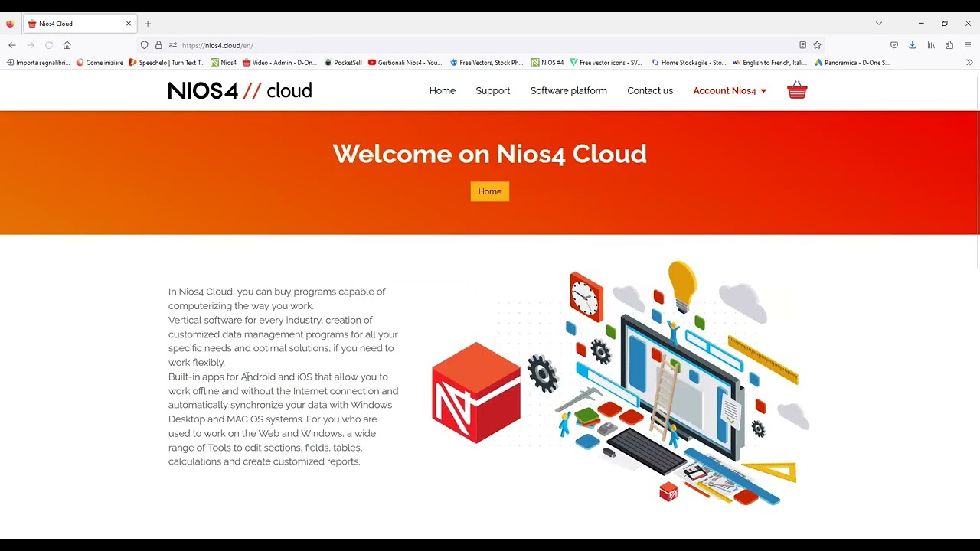The image size is (980, 551).
Task: Open the Importa segnalibri bookmark
Action: (38, 63)
